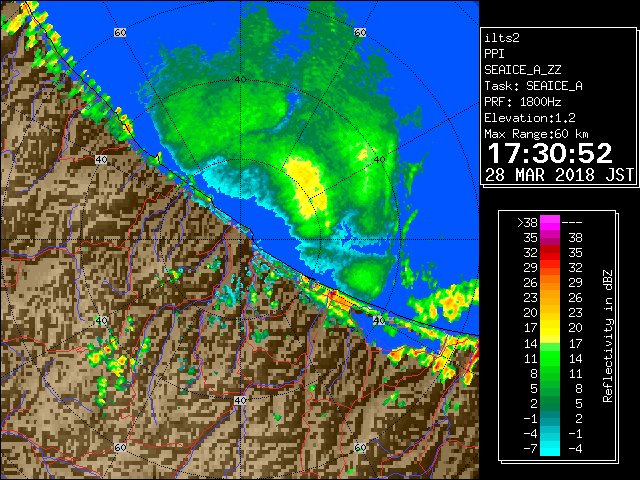The height and width of the screenshot is (480, 640).
Task: Click the '40' ring label due south of center
Action: point(240,400)
